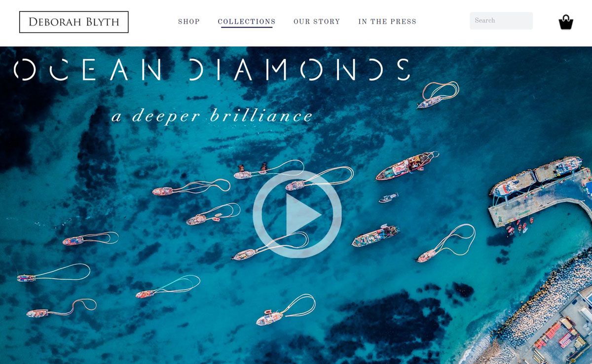Go to the Collections tab
This screenshot has height=364, width=592.
(247, 22)
